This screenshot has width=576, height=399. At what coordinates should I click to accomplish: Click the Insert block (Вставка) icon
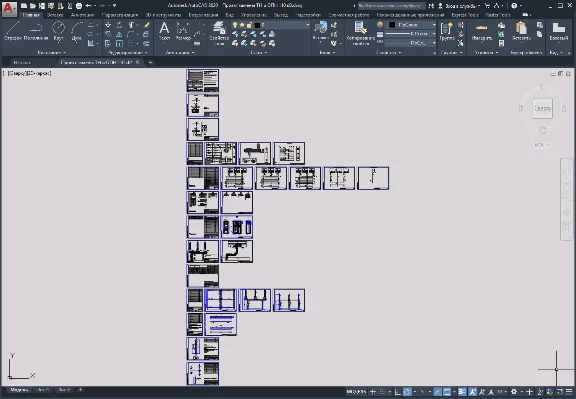click(x=320, y=31)
